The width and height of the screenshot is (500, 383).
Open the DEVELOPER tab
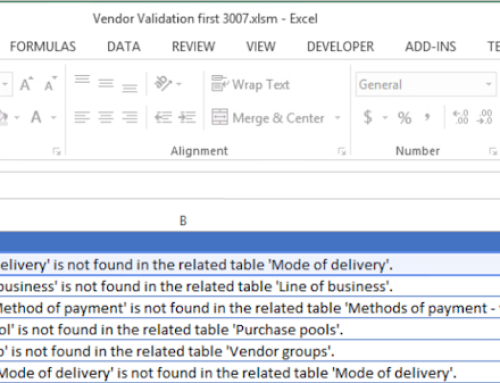click(x=340, y=47)
